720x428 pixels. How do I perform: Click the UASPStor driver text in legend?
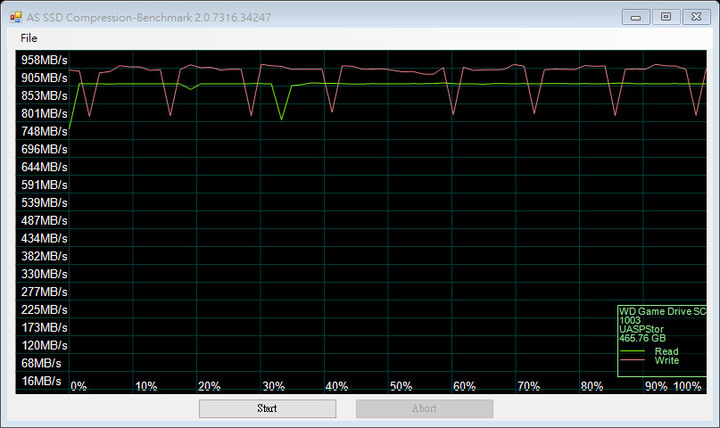coord(641,329)
